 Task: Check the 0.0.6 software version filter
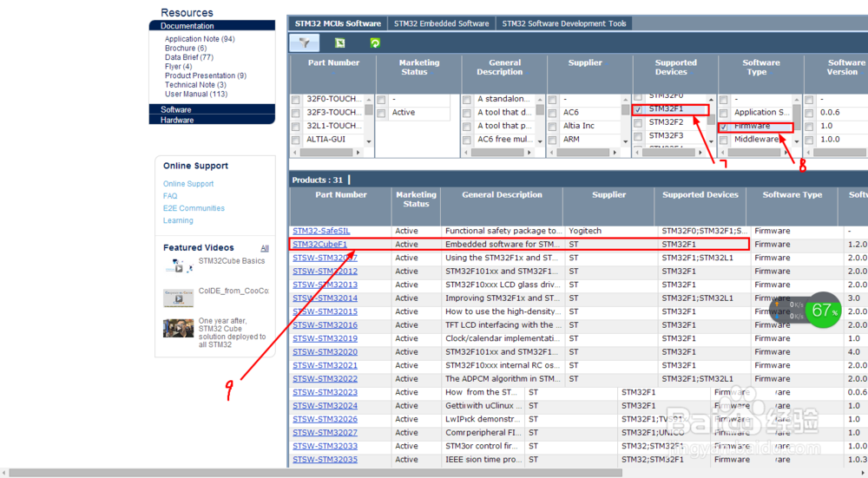point(809,113)
